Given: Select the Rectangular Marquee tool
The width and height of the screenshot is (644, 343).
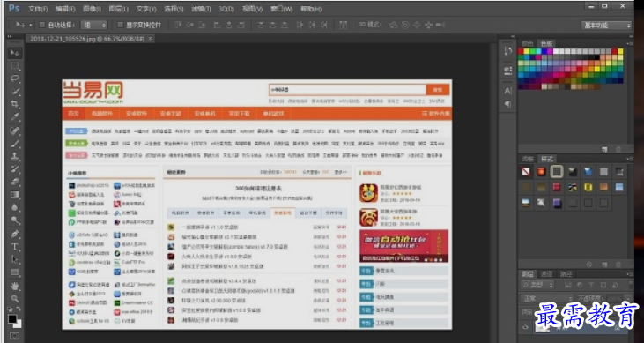Looking at the screenshot, I should click(15, 66).
